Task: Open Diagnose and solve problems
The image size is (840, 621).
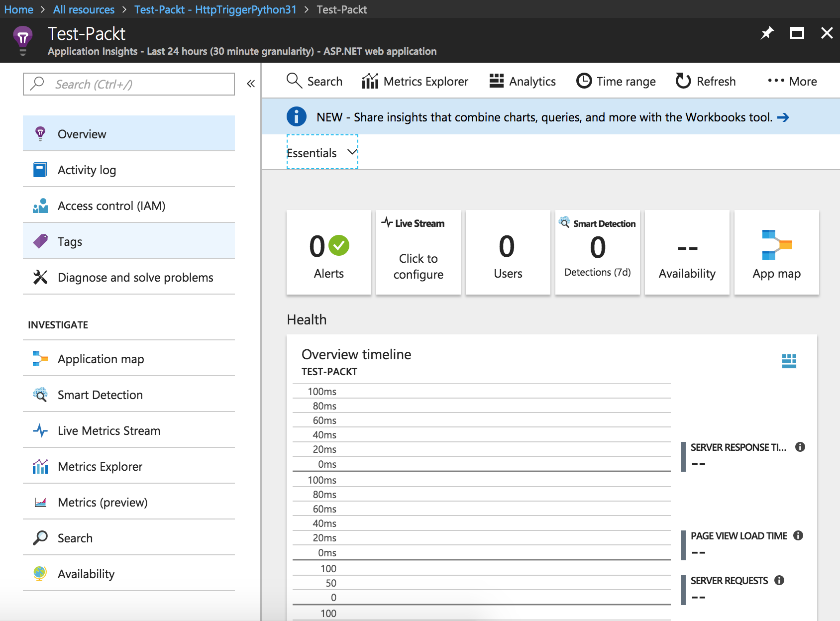Action: click(x=129, y=277)
